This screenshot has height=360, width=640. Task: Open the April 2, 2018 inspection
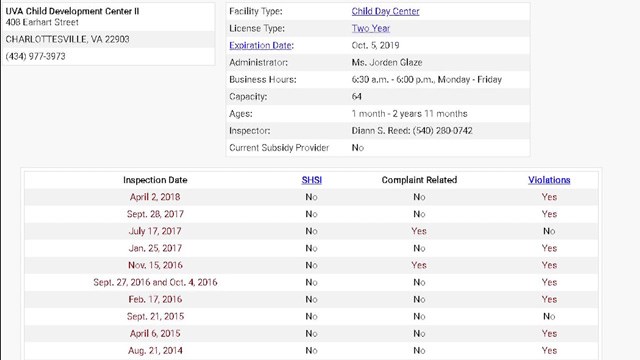(155, 197)
